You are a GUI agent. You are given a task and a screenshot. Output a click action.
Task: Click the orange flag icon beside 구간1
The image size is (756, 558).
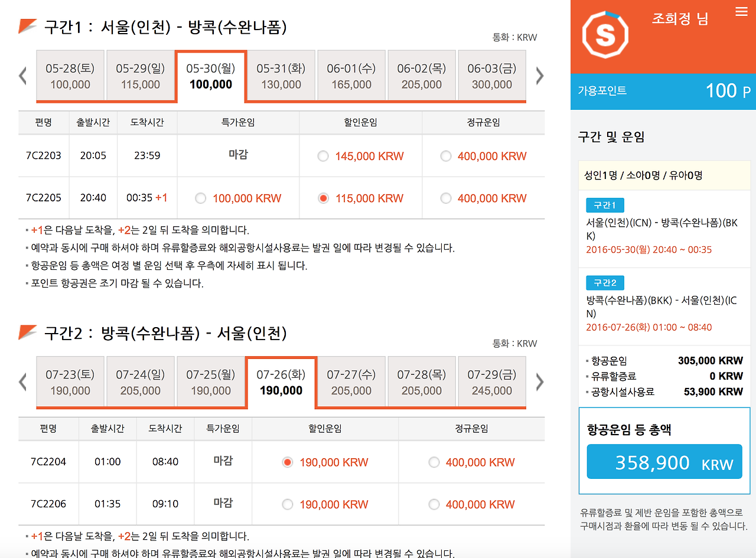click(24, 25)
